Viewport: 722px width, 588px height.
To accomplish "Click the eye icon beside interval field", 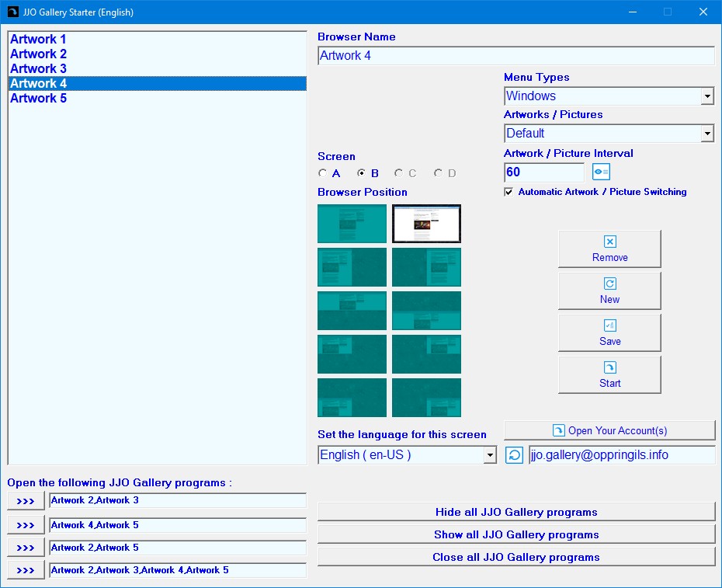I will click(602, 172).
